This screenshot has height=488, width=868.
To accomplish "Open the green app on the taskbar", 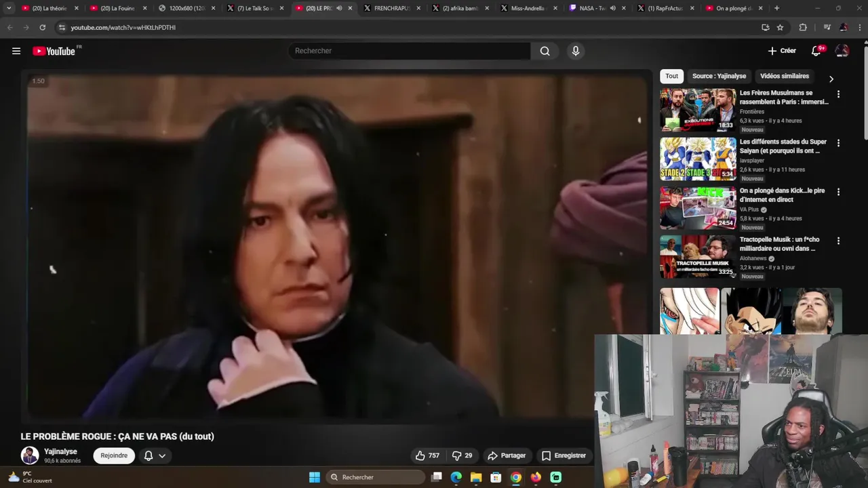I will (556, 477).
